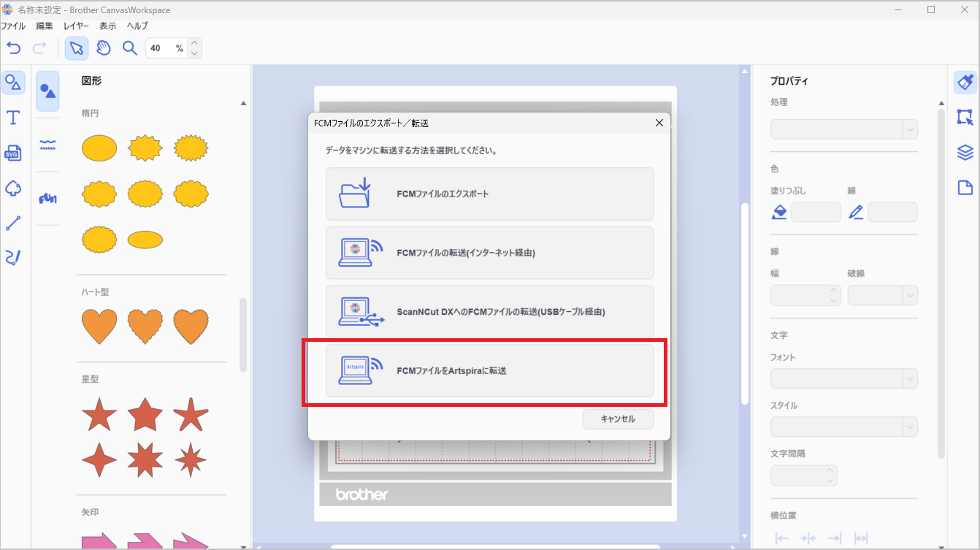Select the Text tool in left sidebar
Screen dimensions: 980x550
tap(12, 118)
